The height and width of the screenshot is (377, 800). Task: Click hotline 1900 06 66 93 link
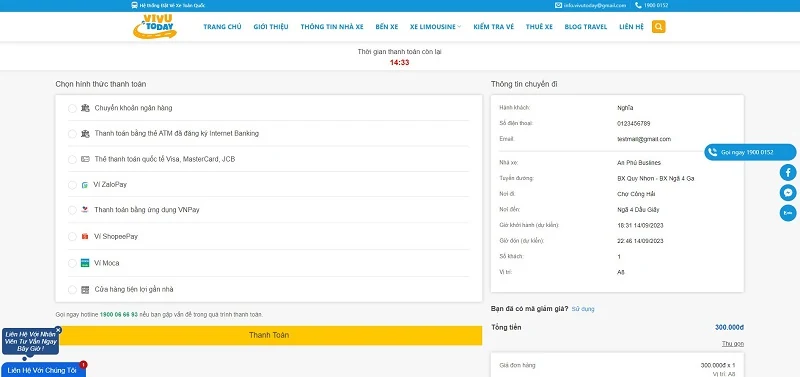point(119,315)
